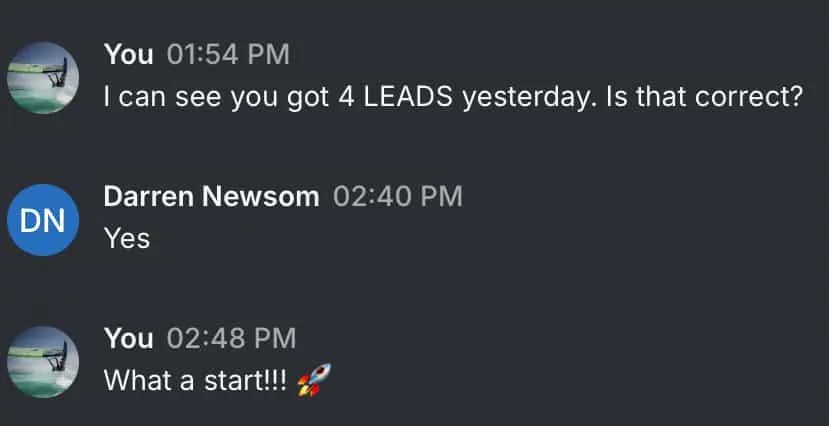Click 'Is that correct?' in the first message
The width and height of the screenshot is (829, 426).
click(705, 97)
